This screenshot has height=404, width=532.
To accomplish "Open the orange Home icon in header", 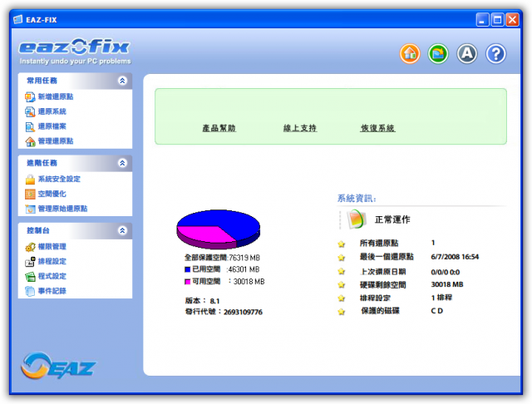I will click(x=410, y=53).
